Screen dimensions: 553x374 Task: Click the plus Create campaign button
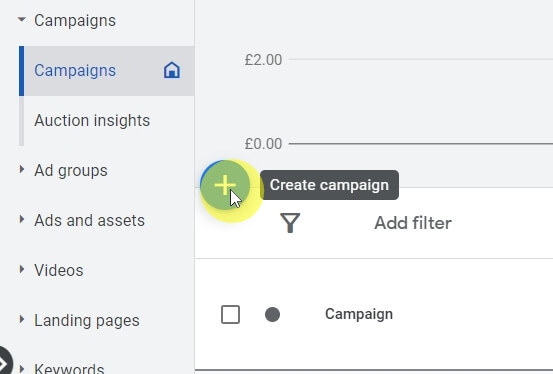[225, 185]
